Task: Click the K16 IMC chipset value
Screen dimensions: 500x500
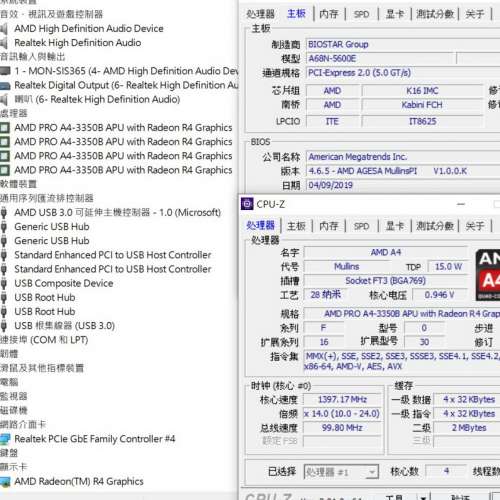Action: click(422, 91)
